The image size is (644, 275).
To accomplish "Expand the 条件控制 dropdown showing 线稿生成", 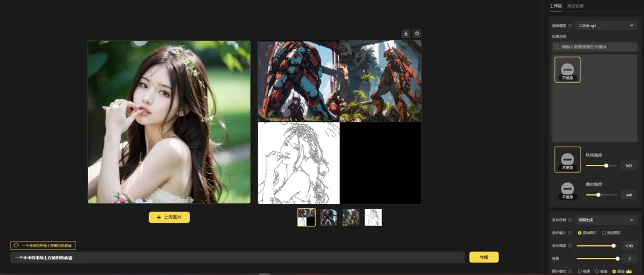I will [x=606, y=220].
